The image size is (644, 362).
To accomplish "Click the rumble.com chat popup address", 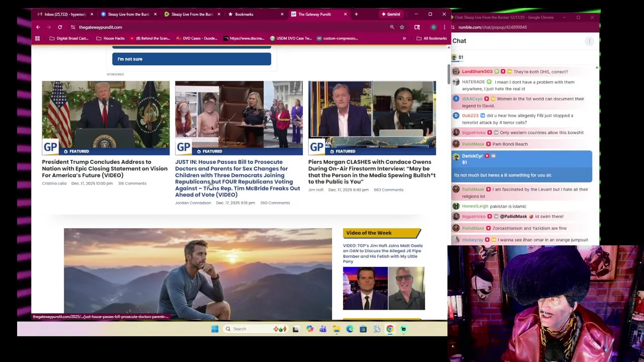I will [493, 27].
